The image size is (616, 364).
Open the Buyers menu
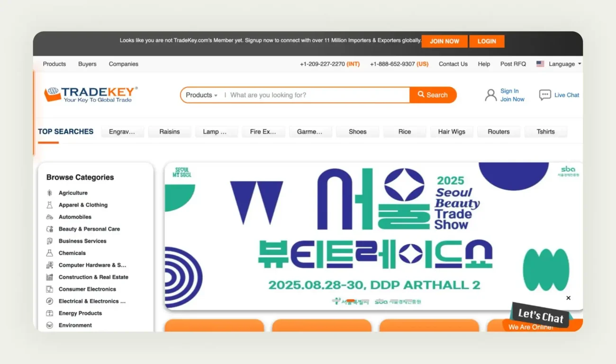tap(87, 64)
